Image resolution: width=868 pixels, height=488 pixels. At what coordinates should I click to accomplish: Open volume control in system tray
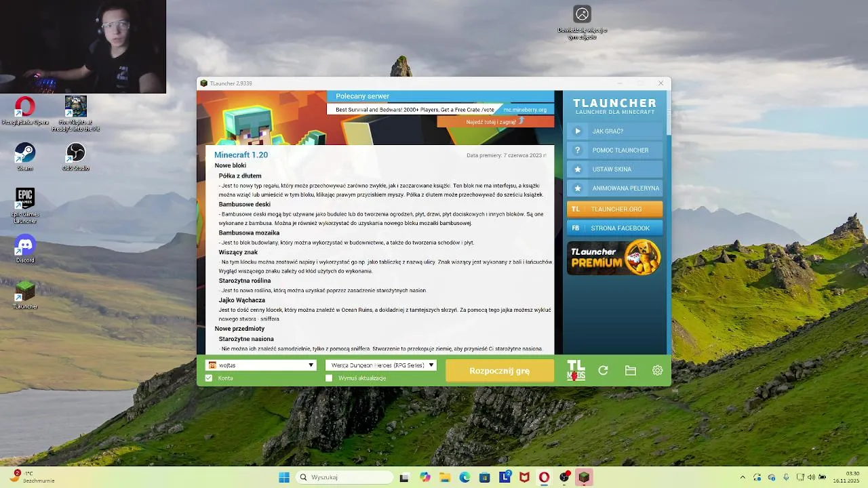[x=811, y=477]
